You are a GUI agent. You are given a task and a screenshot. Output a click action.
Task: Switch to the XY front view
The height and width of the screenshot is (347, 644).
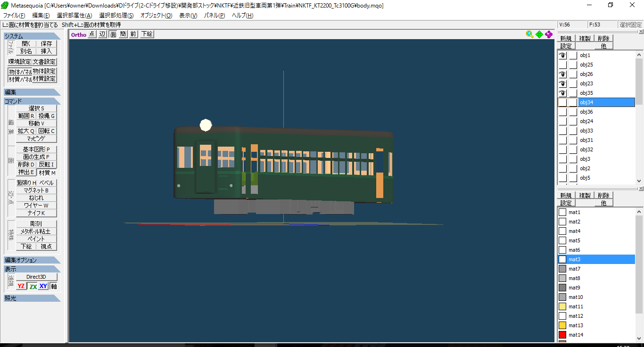click(x=43, y=286)
